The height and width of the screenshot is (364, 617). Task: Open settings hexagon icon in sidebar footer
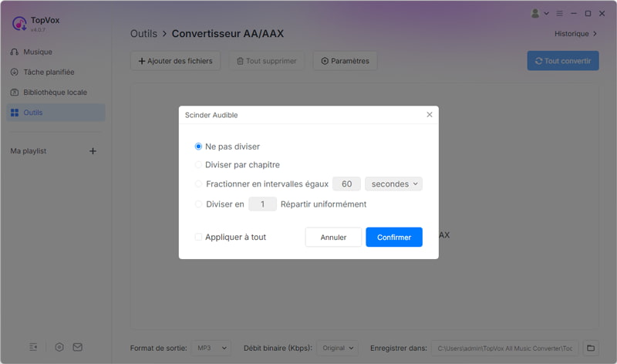[59, 347]
